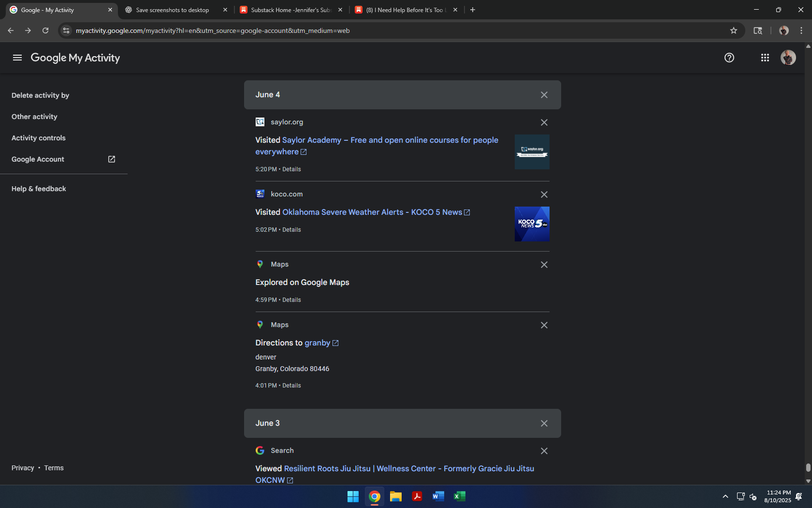Open the Google account profile avatar

pyautogui.click(x=788, y=58)
